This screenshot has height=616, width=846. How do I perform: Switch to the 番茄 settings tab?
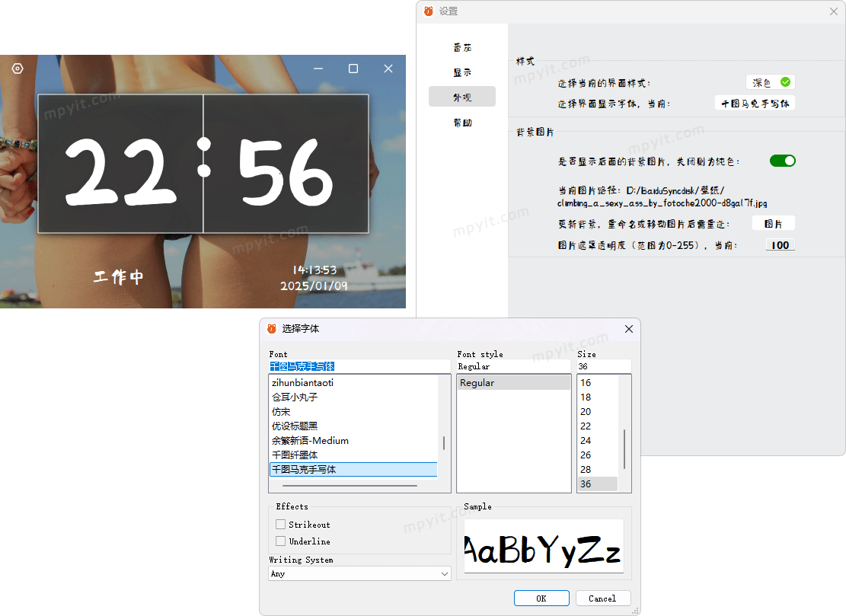[462, 47]
